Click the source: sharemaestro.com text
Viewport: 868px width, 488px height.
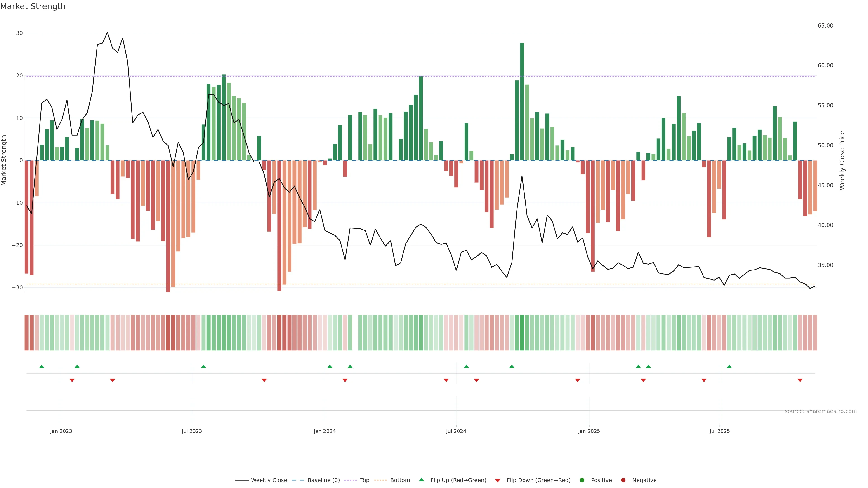point(821,411)
